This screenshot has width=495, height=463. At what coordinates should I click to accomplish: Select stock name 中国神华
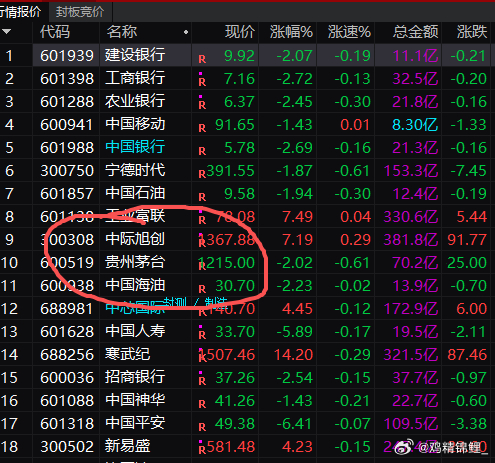pos(135,400)
